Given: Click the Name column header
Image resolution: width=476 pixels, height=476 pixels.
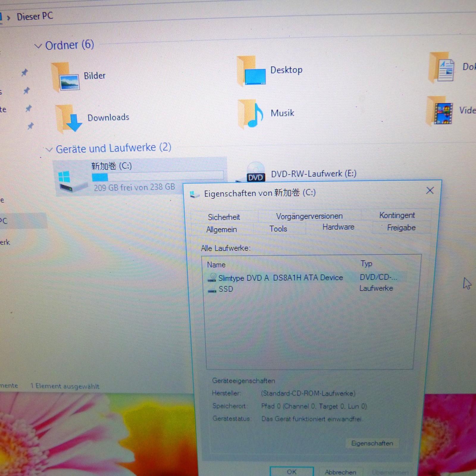Looking at the screenshot, I should (x=216, y=265).
